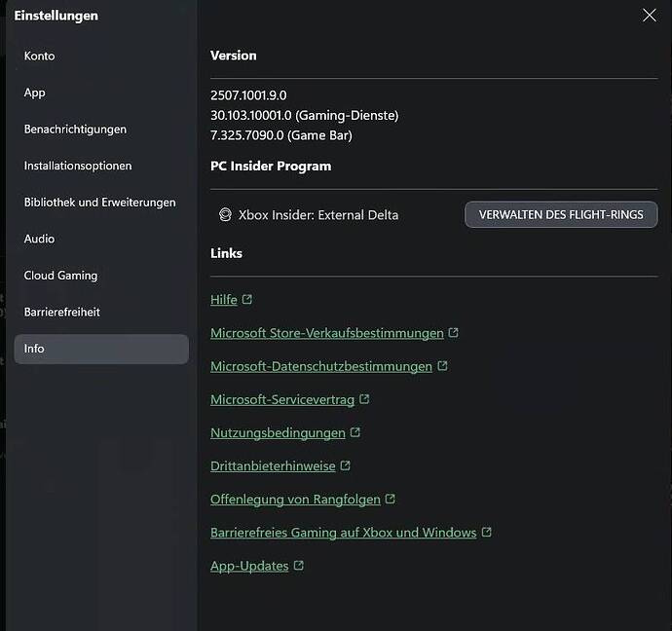This screenshot has width=672, height=631.
Task: Switch to the Audio settings
Action: pyautogui.click(x=101, y=239)
